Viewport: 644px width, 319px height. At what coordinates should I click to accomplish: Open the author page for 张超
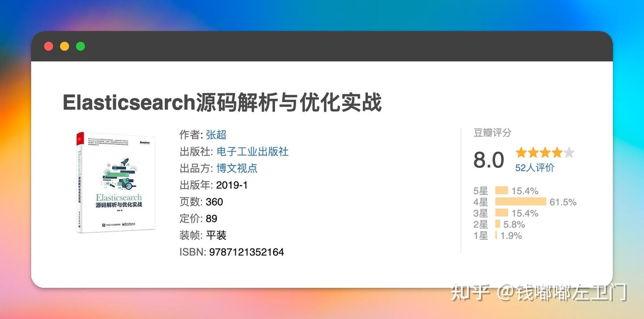tap(215, 135)
